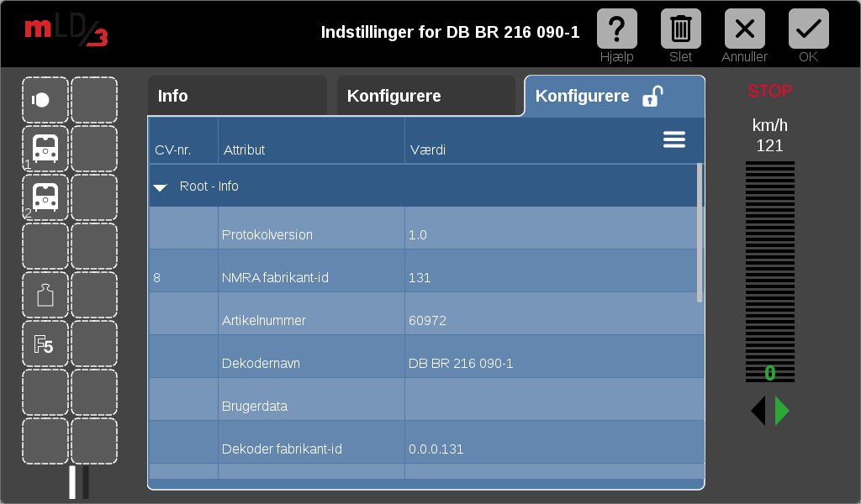This screenshot has width=861, height=504.
Task: Activate locomotive function icon number 1
Action: click(x=45, y=149)
